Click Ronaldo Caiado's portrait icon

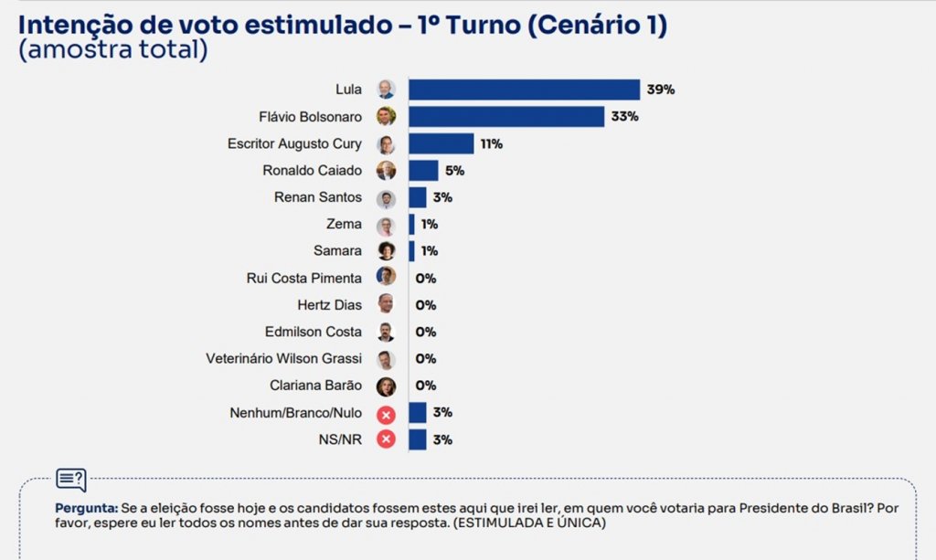[x=387, y=171]
